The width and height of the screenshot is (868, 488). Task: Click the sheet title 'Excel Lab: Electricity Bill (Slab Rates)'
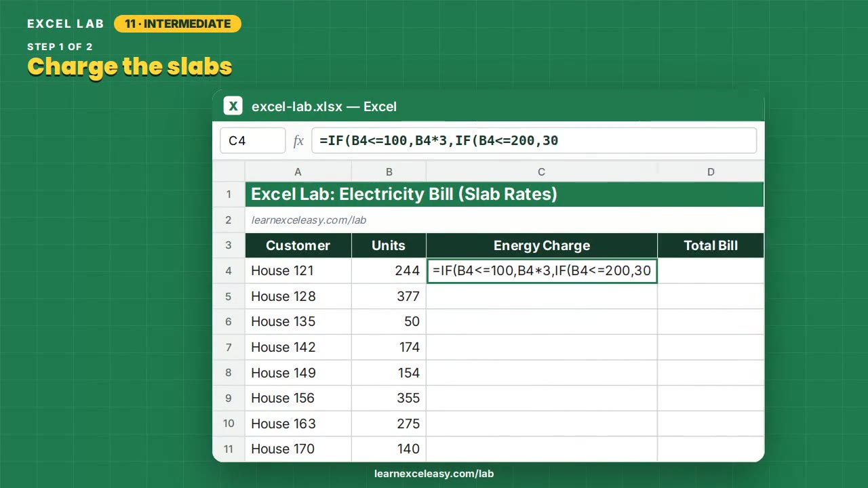pyautogui.click(x=404, y=195)
